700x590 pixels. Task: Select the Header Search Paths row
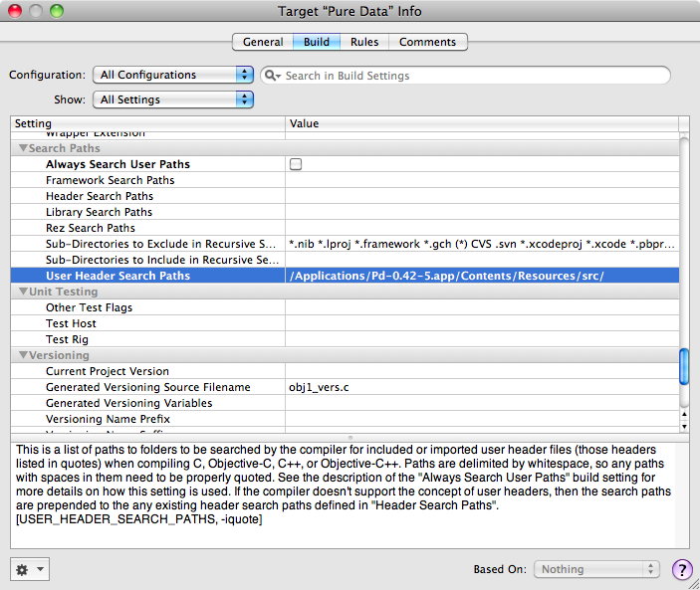(x=345, y=196)
